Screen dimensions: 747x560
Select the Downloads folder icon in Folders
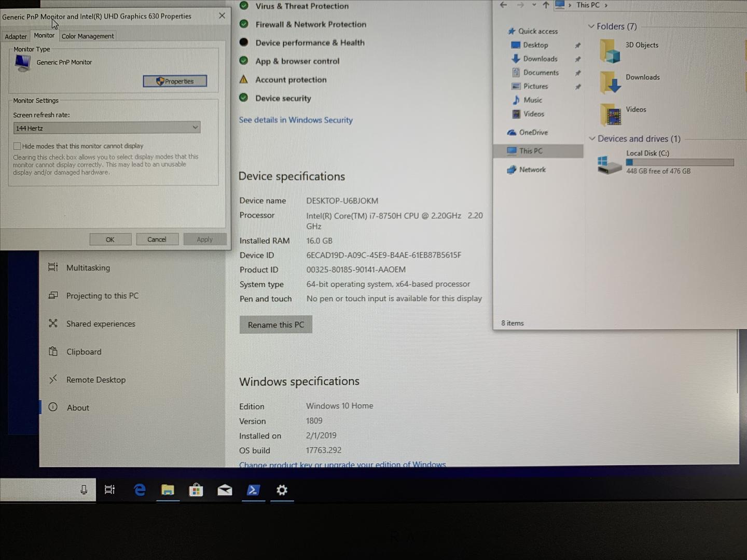point(611,83)
